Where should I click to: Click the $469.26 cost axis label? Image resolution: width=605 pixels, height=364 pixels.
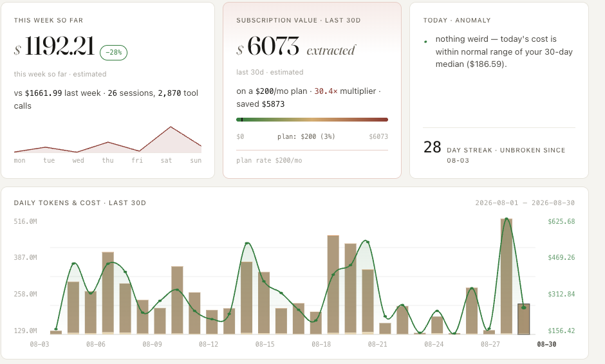click(x=561, y=257)
